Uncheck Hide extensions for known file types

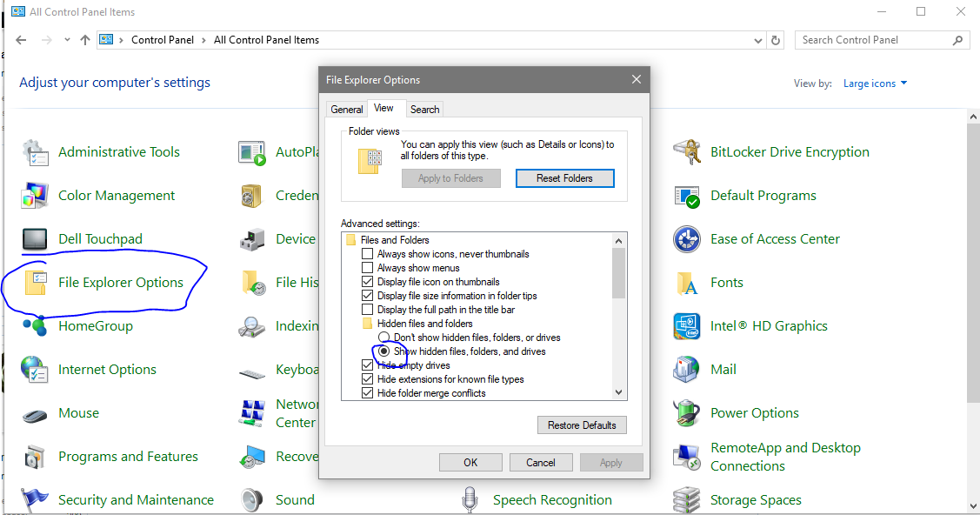click(x=368, y=379)
